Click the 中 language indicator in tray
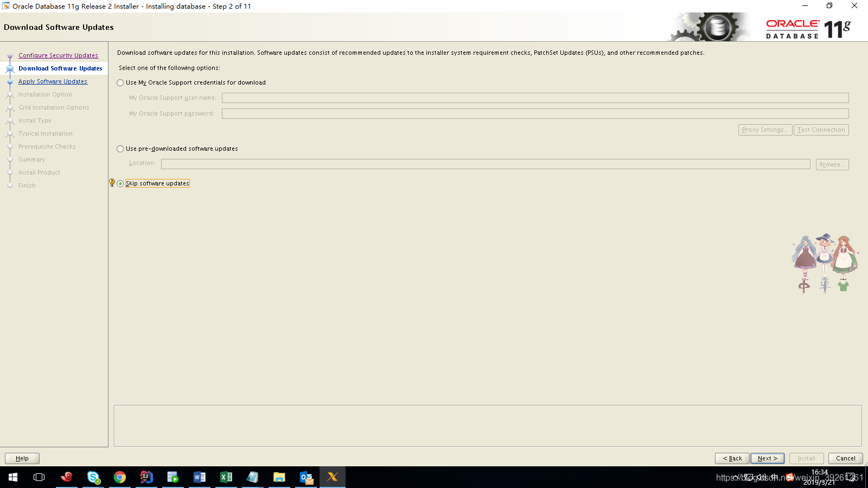Viewport: 868px width, 488px height. pyautogui.click(x=775, y=477)
